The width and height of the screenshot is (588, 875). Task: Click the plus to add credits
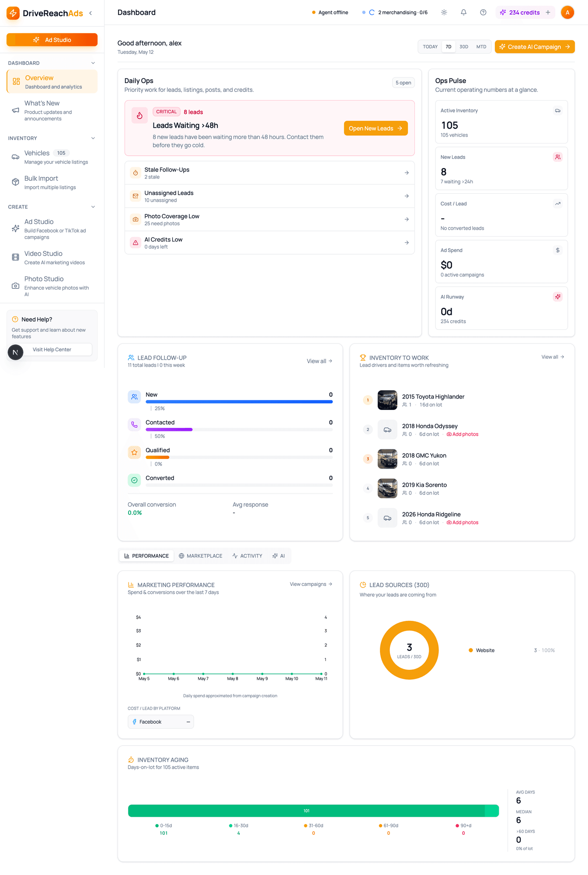pyautogui.click(x=548, y=12)
